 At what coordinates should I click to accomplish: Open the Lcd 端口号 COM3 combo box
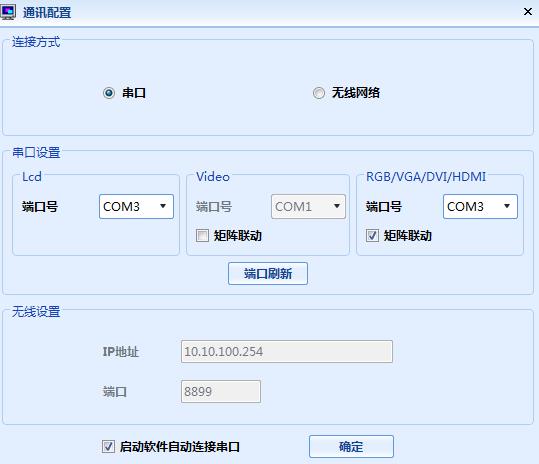click(136, 207)
